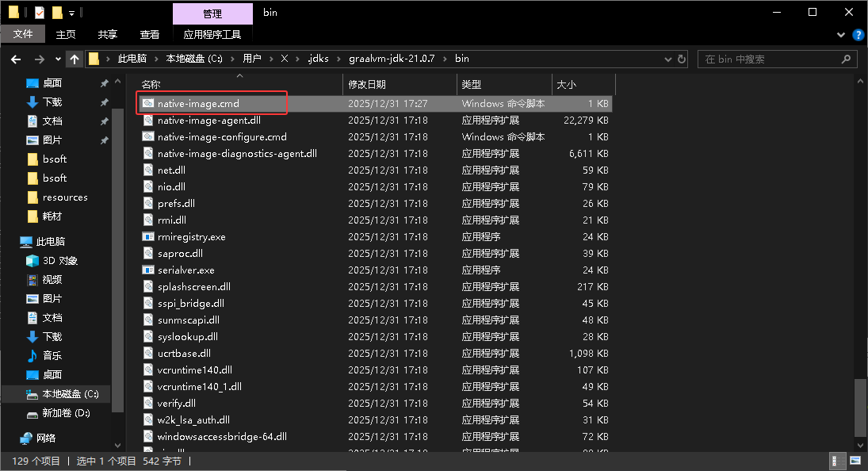Viewport: 868px width, 471px height.
Task: Select the ucrtbase.dll file
Action: click(184, 353)
